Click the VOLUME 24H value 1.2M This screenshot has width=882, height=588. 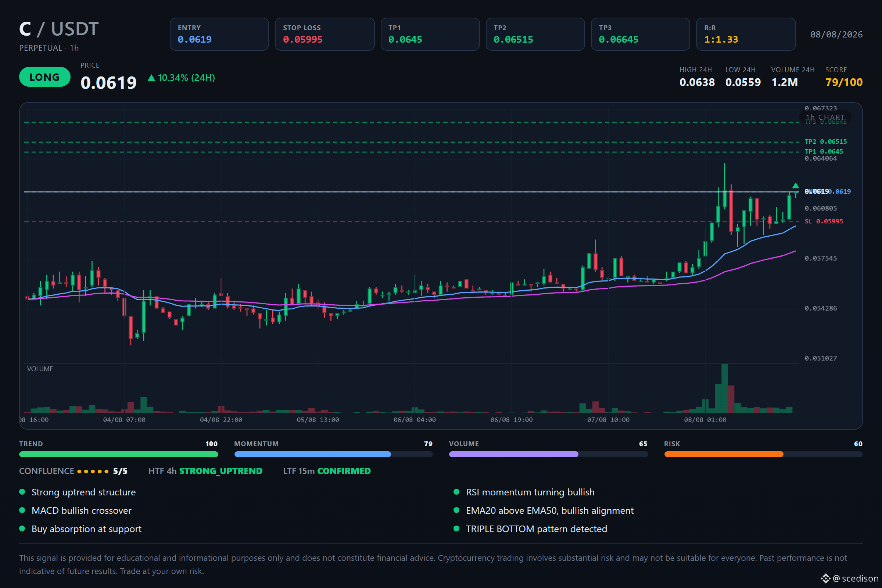point(785,82)
